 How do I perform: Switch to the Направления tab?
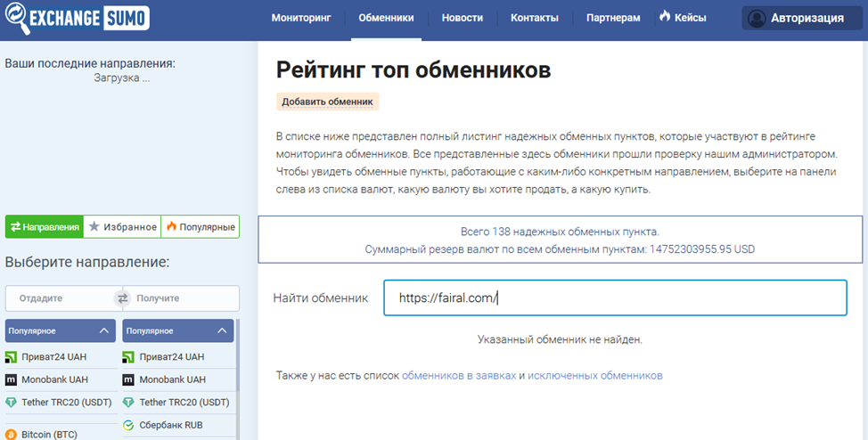tap(45, 227)
